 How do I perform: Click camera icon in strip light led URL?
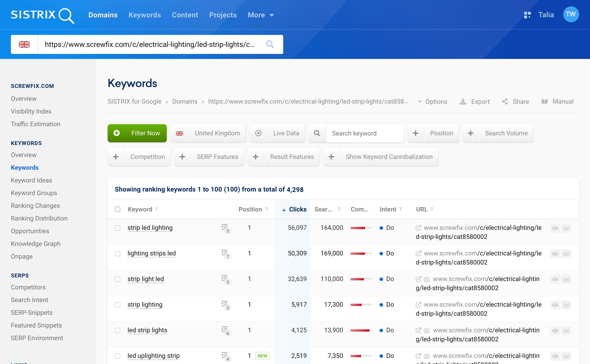pyautogui.click(x=427, y=279)
